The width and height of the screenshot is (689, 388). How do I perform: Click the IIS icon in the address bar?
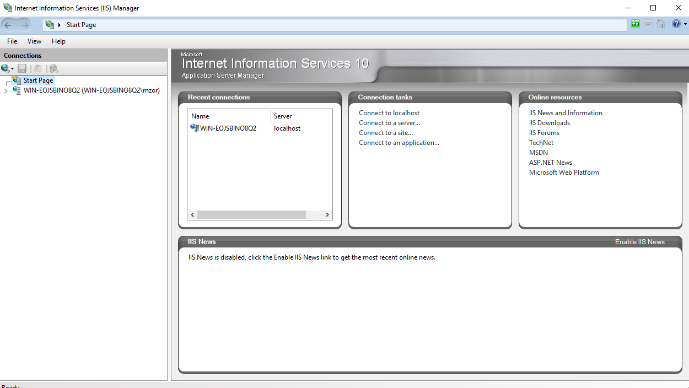[x=49, y=25]
